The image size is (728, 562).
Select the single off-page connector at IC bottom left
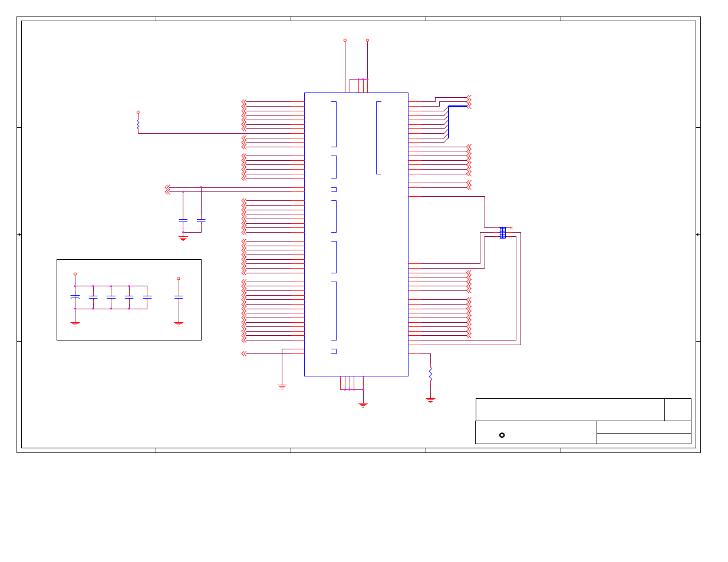244,353
